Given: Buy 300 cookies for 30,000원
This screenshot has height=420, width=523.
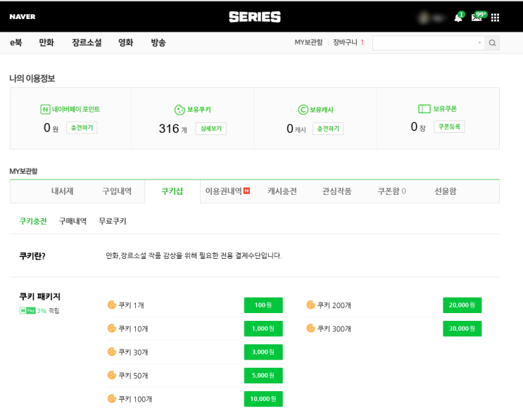Looking at the screenshot, I should (x=462, y=329).
